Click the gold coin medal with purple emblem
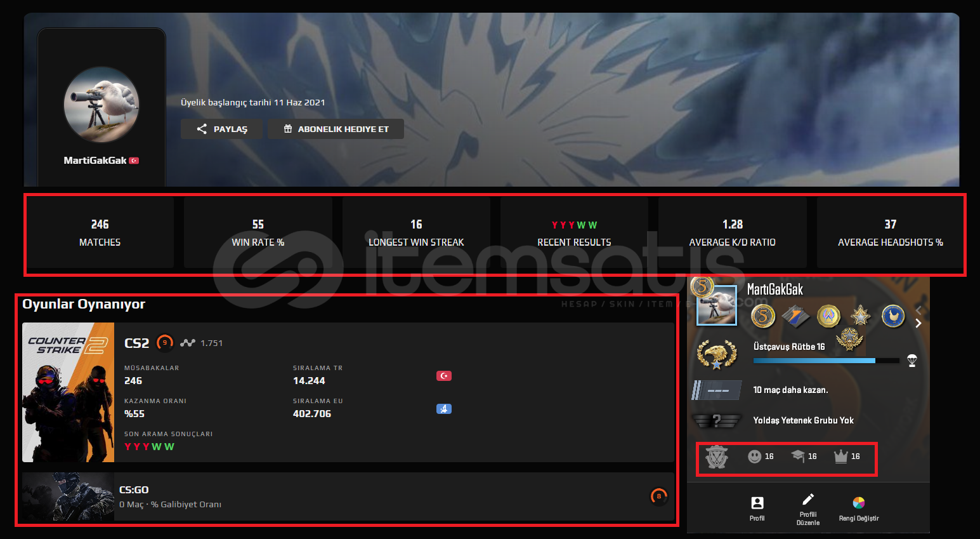 click(x=828, y=316)
